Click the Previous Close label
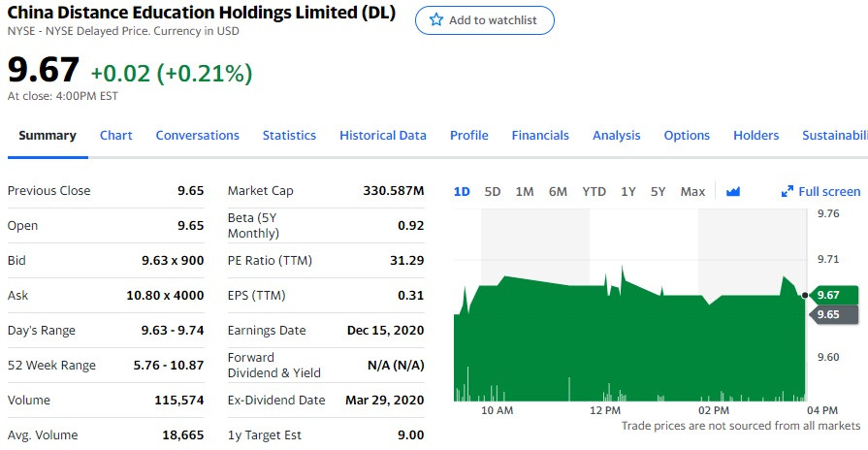Viewport: 868px width, 450px height. 48,190
